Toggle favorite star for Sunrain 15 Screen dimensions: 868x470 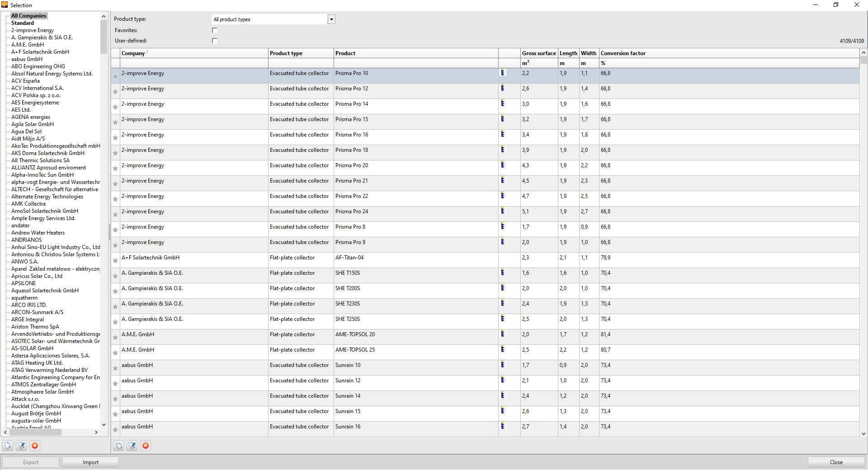point(115,414)
